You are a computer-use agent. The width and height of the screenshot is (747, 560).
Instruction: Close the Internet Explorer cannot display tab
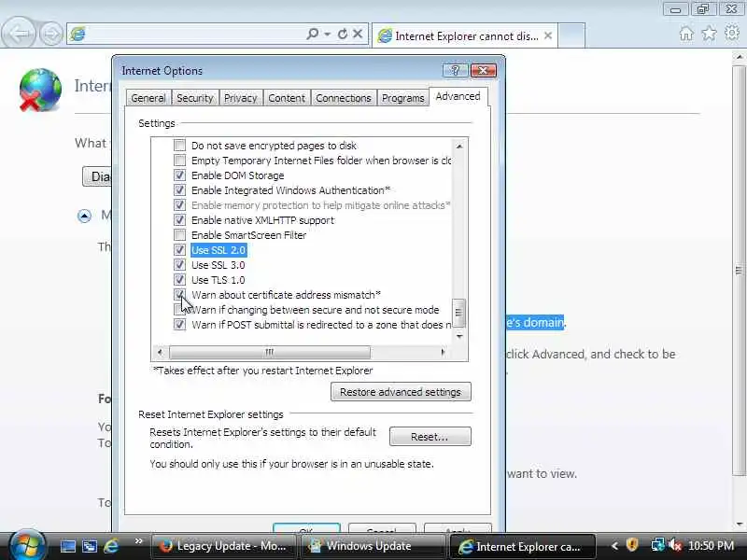548,35
